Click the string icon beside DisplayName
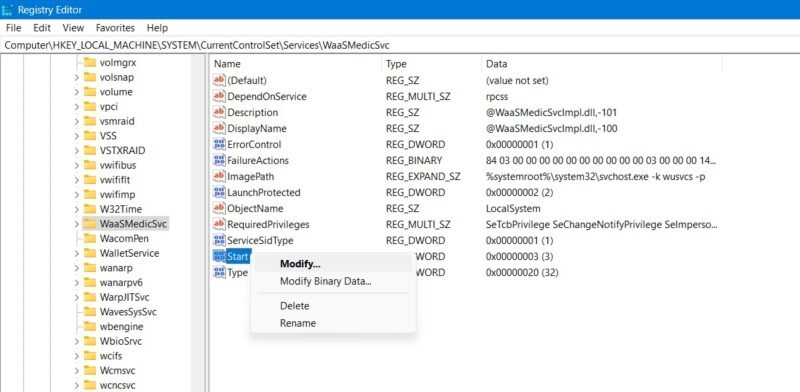This screenshot has height=392, width=800. click(x=219, y=128)
